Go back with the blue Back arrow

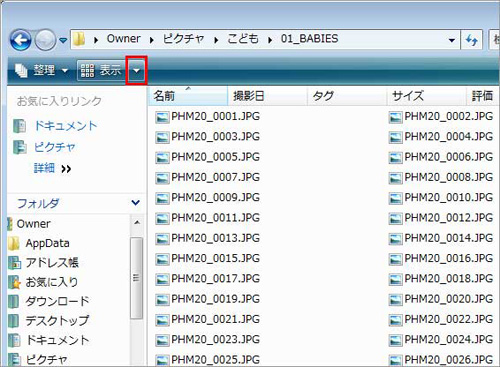coord(21,40)
